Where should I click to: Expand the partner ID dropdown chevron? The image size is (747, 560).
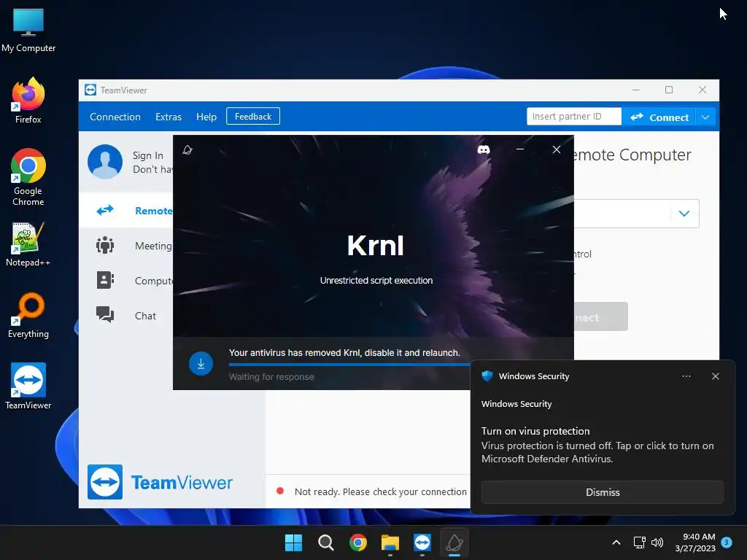[x=684, y=214]
